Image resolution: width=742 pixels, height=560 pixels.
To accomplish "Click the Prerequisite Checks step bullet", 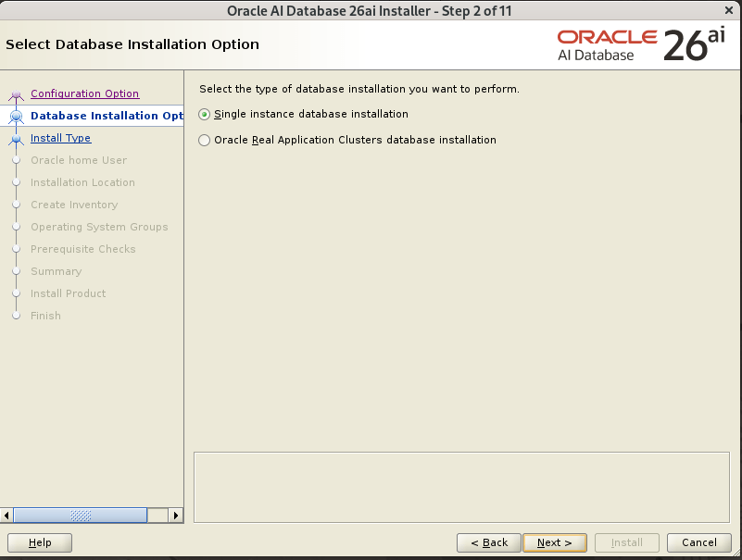I will [16, 250].
